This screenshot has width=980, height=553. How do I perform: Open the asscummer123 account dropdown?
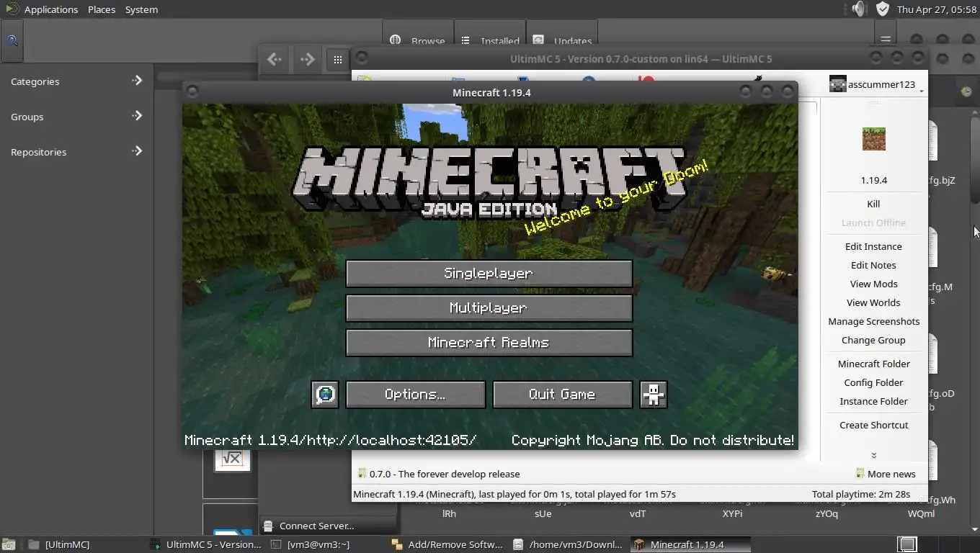[922, 90]
